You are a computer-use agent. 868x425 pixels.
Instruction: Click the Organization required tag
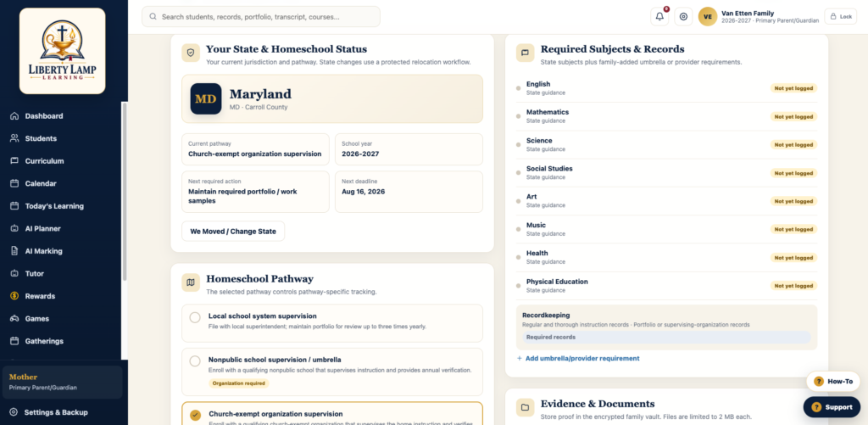pyautogui.click(x=238, y=383)
